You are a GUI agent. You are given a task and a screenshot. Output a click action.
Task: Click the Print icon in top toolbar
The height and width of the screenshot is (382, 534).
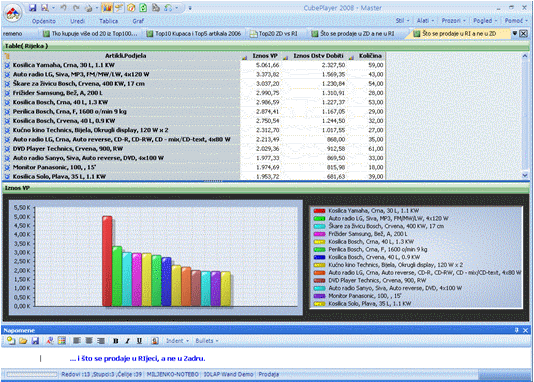88,8
